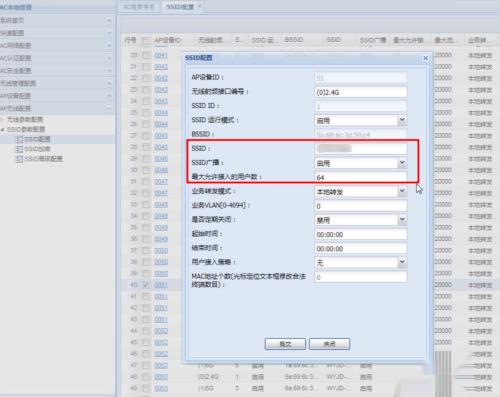Click the 关闭 button in SSID配置 dialog

click(x=329, y=344)
